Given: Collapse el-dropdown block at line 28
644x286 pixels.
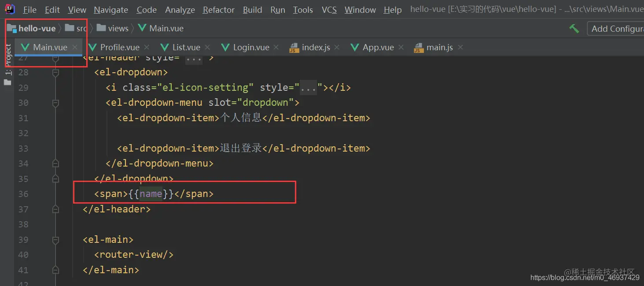Looking at the screenshot, I should pyautogui.click(x=55, y=73).
